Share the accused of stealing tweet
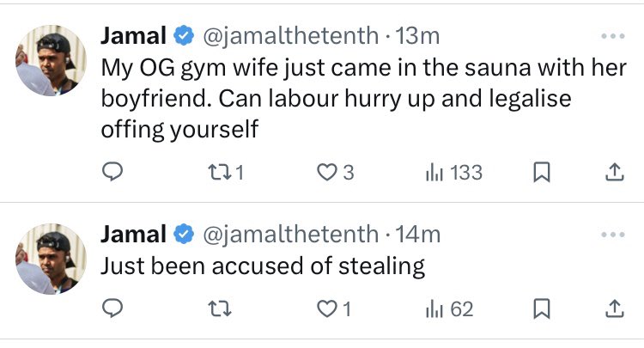This screenshot has height=348, width=644. [615, 308]
